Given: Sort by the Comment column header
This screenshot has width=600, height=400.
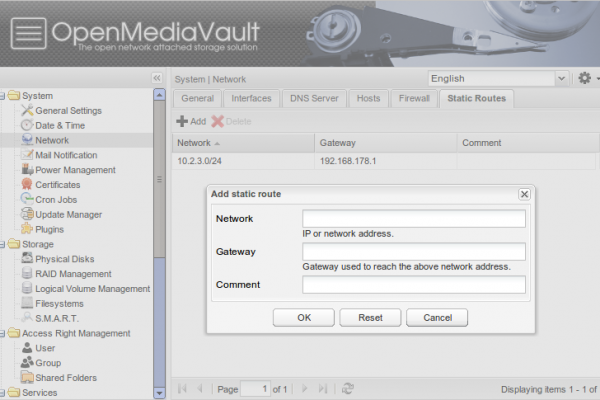Looking at the screenshot, I should pyautogui.click(x=528, y=143).
